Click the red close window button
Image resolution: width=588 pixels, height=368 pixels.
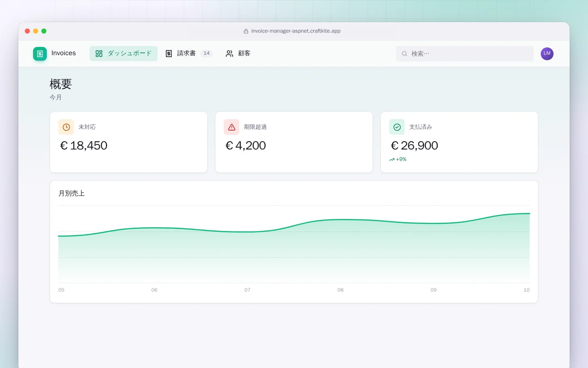[x=28, y=31]
